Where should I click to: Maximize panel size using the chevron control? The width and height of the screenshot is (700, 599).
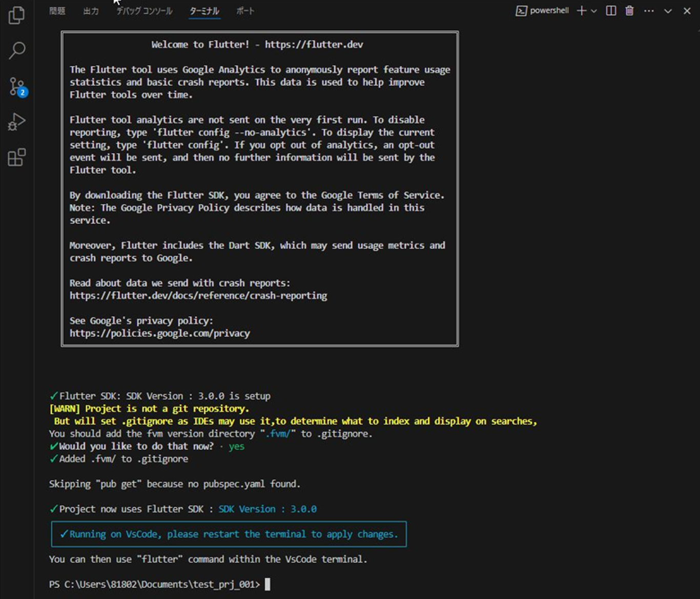(668, 11)
